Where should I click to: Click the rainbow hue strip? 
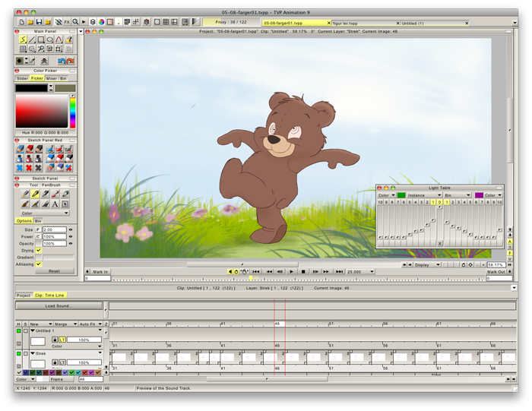click(73, 113)
